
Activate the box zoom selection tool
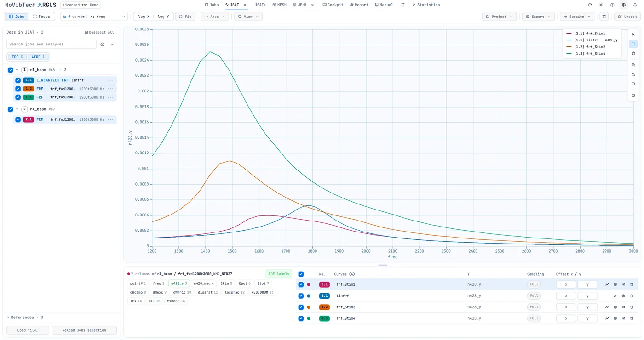coord(633,44)
